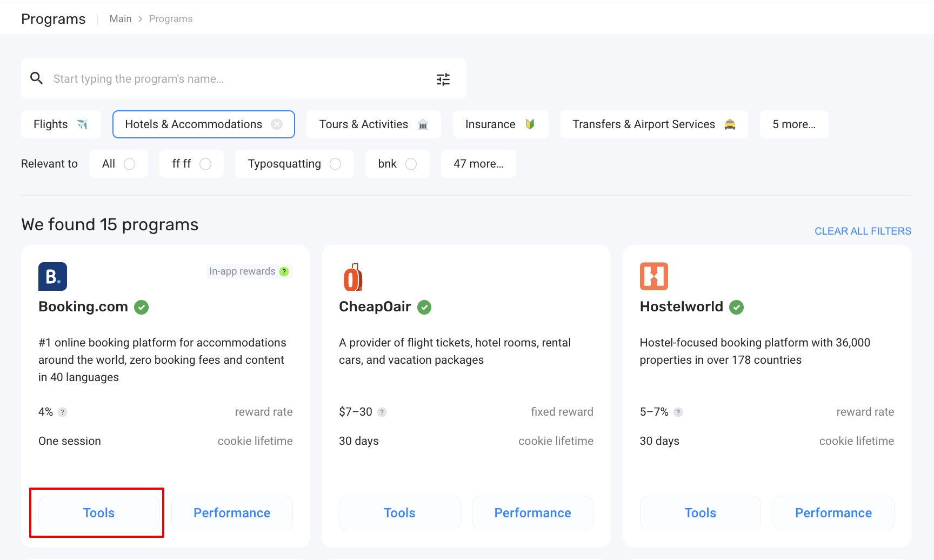Click the Hostelworld logo
The height and width of the screenshot is (560, 934).
[x=654, y=276]
